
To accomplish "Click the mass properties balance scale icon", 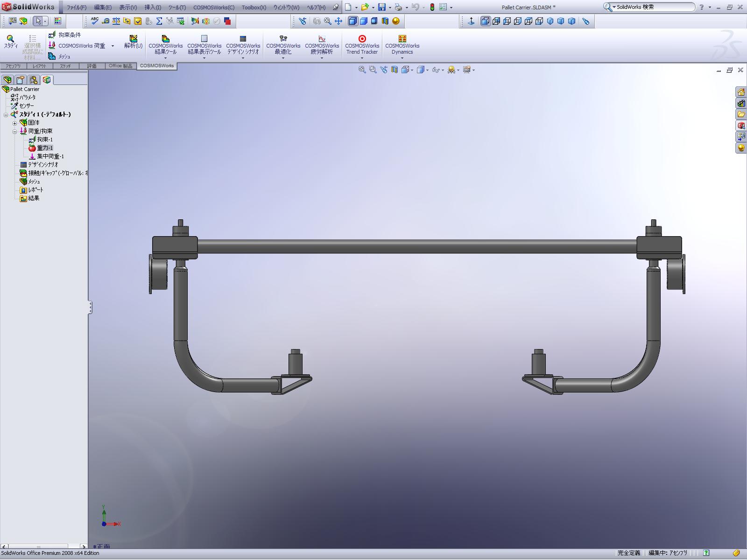I will pos(116,21).
